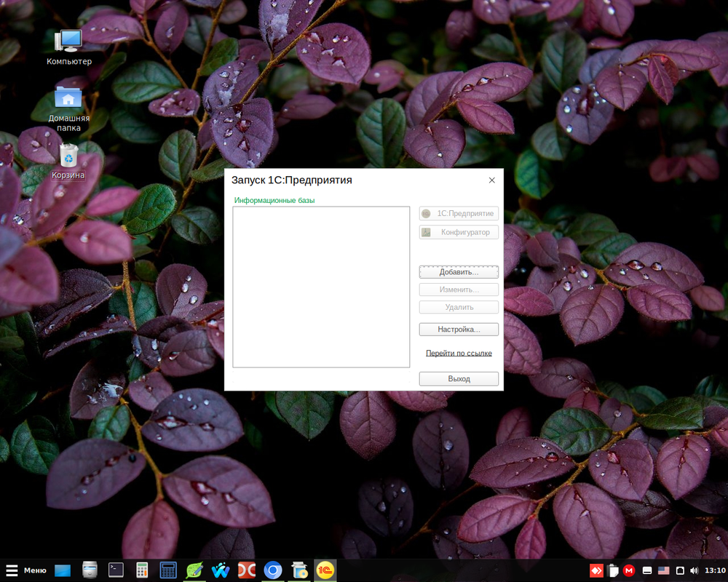Open the software installer disc icon in taskbar
Screen dimensions: 728x582
[x=299, y=570]
